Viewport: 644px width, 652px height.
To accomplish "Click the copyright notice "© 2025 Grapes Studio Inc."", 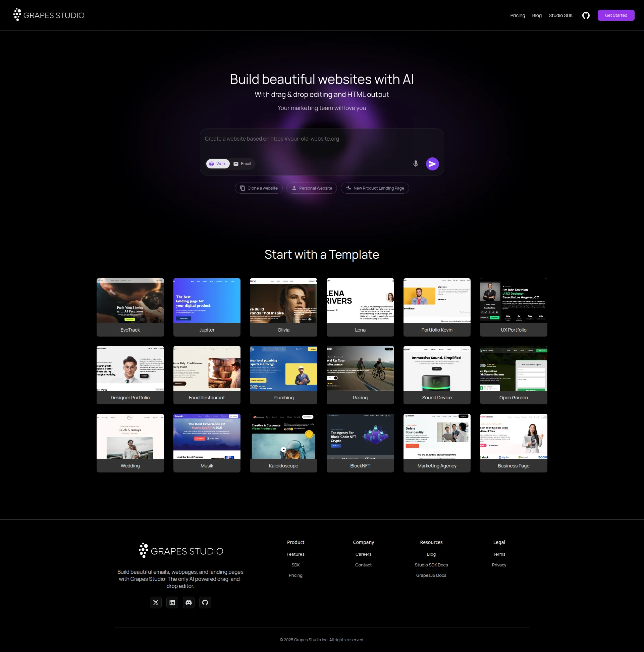I will (304, 640).
